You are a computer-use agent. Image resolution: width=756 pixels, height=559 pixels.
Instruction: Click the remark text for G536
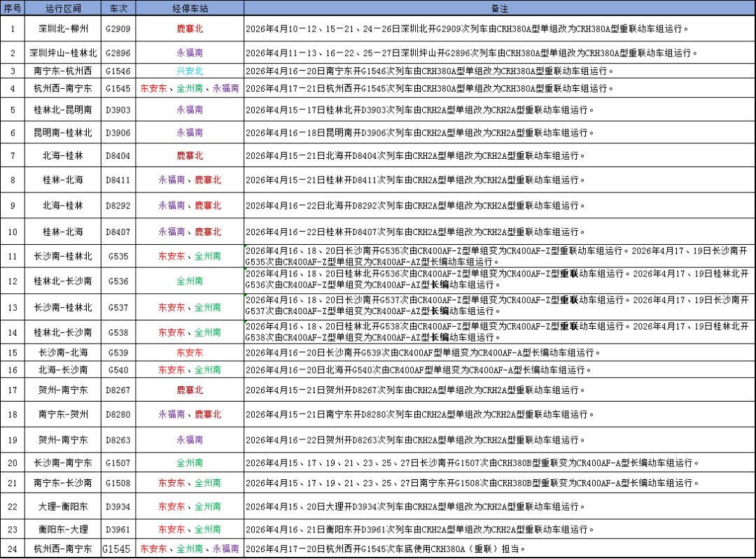499,281
